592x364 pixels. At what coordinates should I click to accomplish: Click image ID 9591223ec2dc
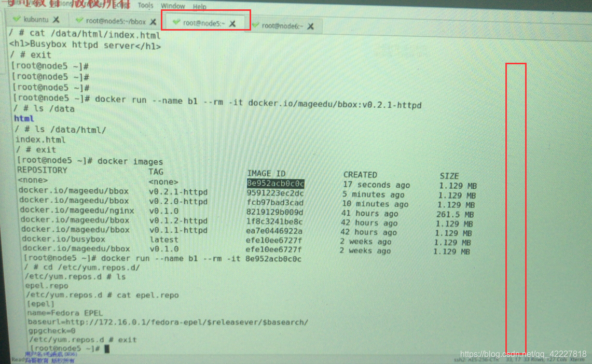275,193
